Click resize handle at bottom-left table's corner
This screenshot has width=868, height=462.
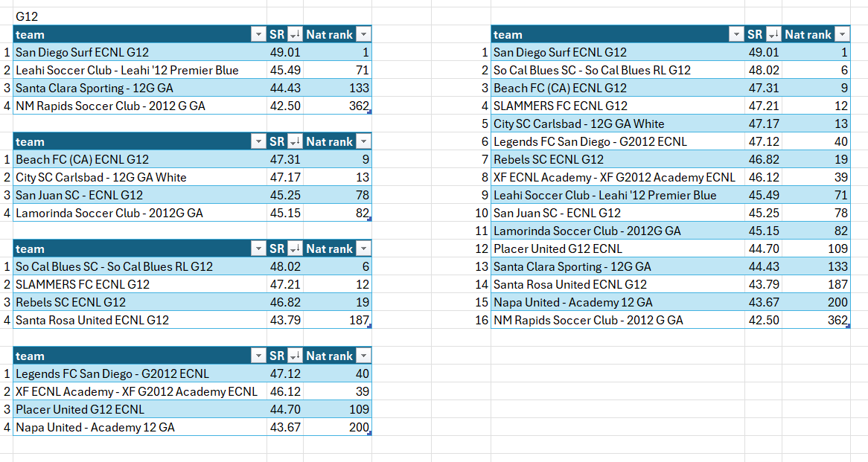click(370, 433)
